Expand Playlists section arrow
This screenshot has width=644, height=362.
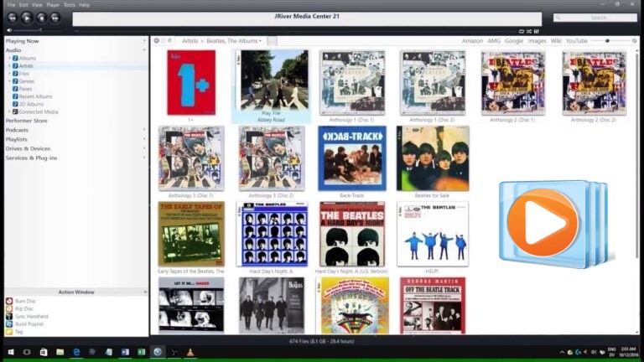(x=144, y=139)
